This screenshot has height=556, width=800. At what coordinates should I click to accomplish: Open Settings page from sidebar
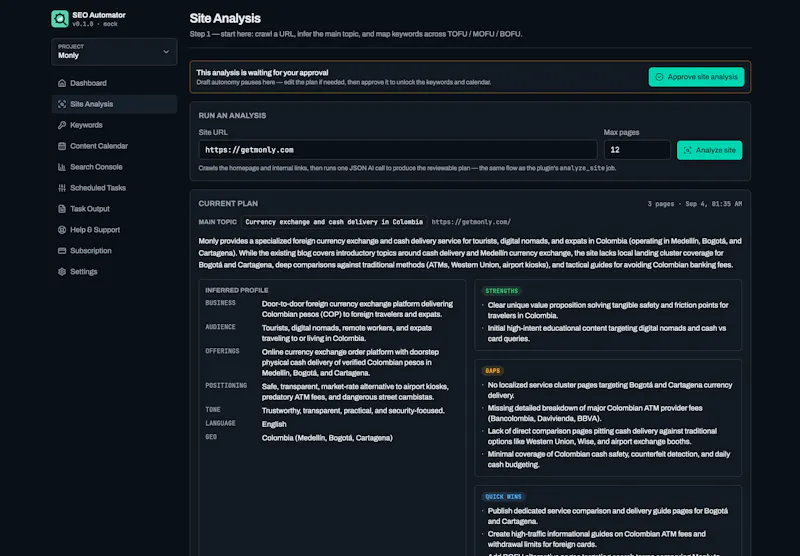click(114, 271)
